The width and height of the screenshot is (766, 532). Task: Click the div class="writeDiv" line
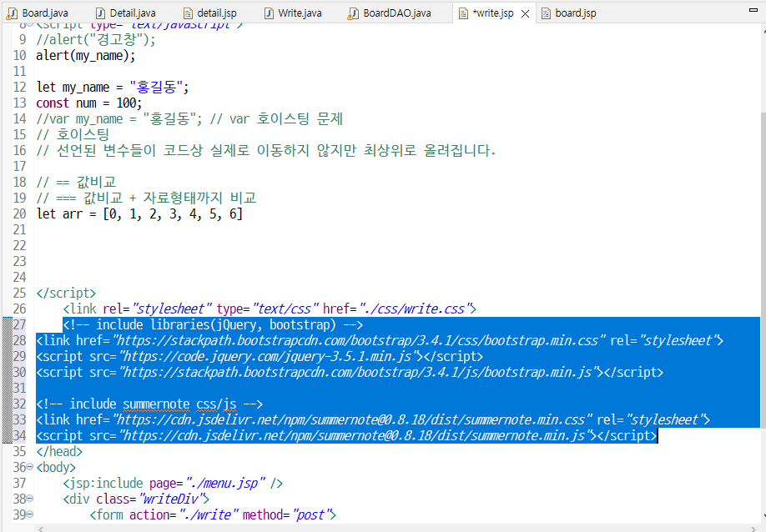[136, 499]
